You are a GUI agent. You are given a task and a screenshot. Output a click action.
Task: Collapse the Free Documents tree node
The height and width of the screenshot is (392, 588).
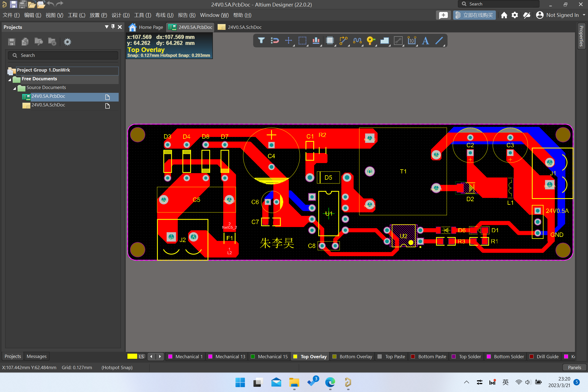tap(10, 79)
